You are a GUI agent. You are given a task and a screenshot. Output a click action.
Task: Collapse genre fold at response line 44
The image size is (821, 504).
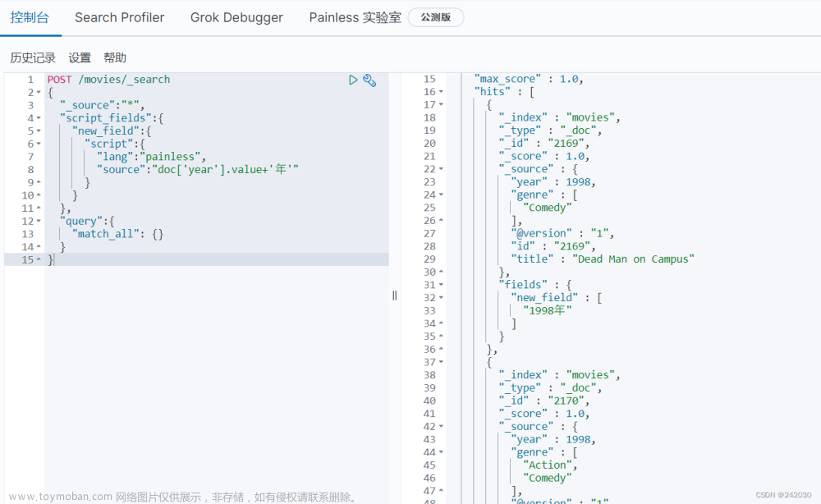[441, 452]
